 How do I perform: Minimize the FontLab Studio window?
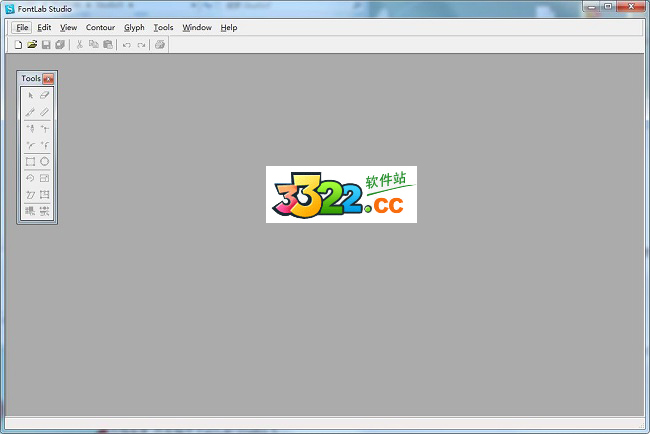pyautogui.click(x=592, y=6)
